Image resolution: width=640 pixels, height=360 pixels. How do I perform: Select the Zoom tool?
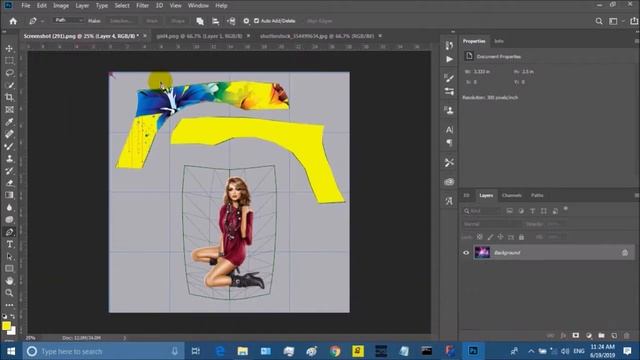click(x=9, y=293)
